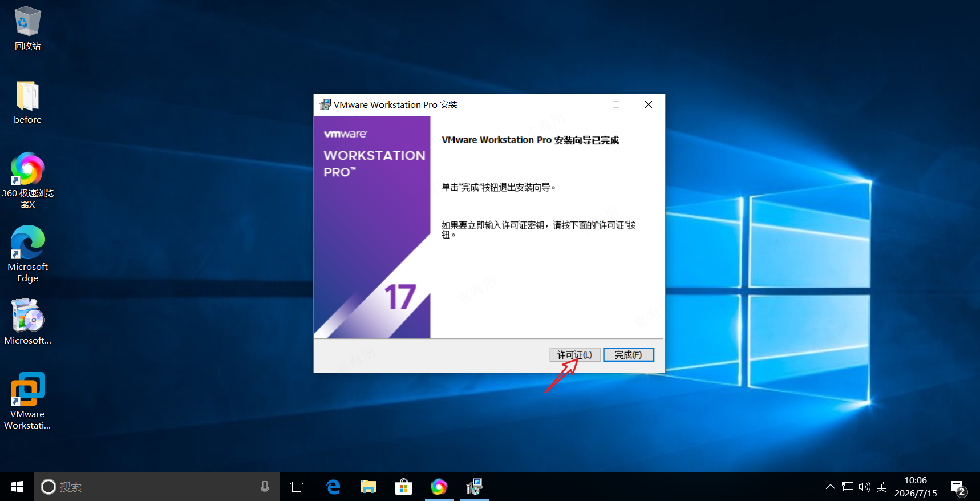Open the network tray icon
The width and height of the screenshot is (980, 501).
pyautogui.click(x=848, y=487)
